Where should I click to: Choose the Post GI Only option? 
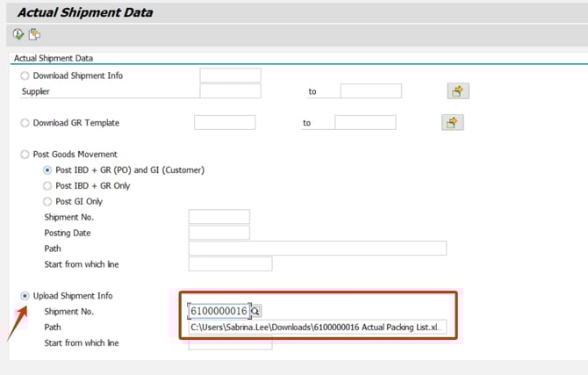48,201
